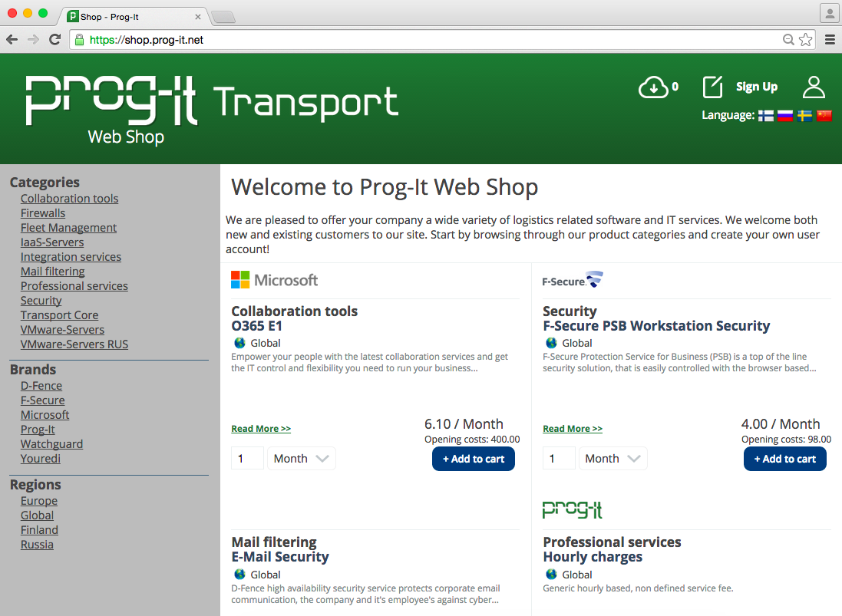Open a new browser tab

(x=223, y=17)
